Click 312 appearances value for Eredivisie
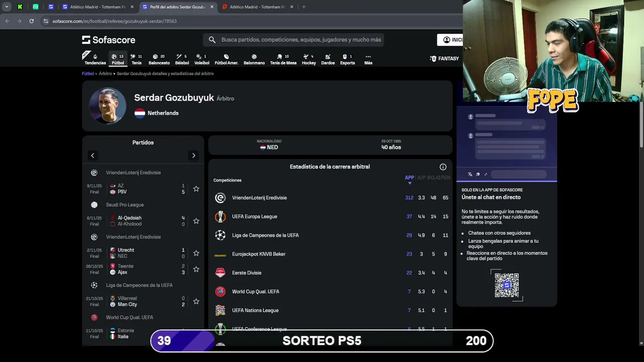Screen dimensions: 644x362 [x=409, y=198]
